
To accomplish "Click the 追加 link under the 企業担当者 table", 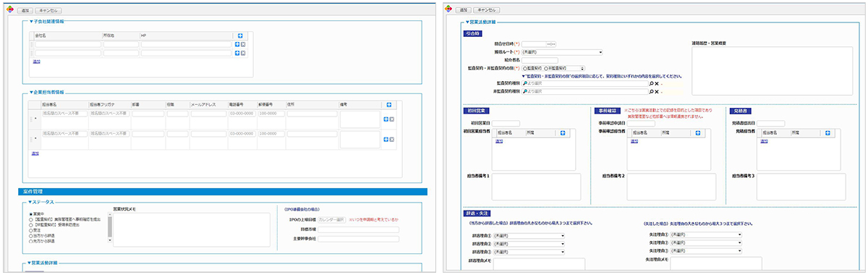I will pyautogui.click(x=35, y=153).
